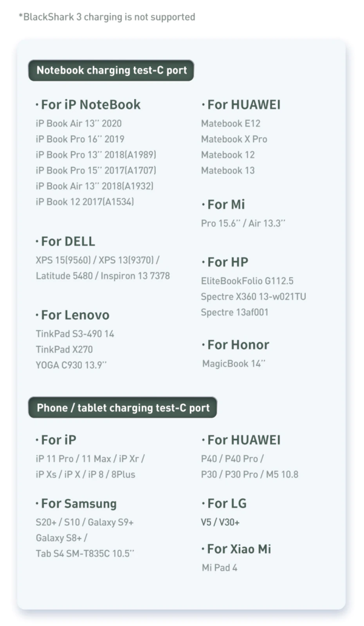Click BlackShark 3 charging not supported note
Screen dimensions: 364x626
(107, 17)
